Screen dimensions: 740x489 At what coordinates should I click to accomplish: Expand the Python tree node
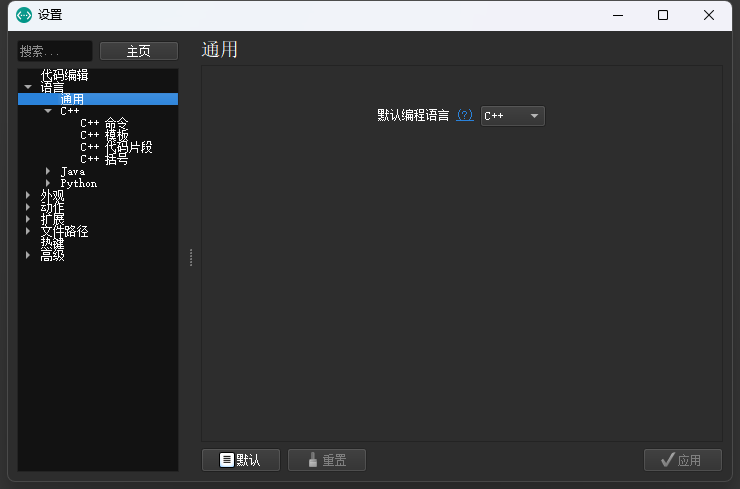tap(48, 184)
